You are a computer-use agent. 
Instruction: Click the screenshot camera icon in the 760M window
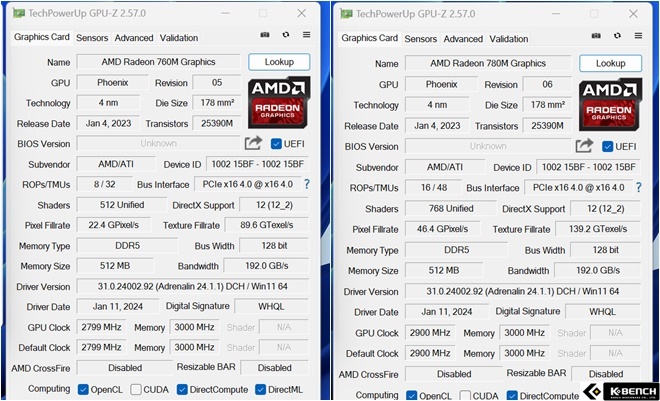264,36
